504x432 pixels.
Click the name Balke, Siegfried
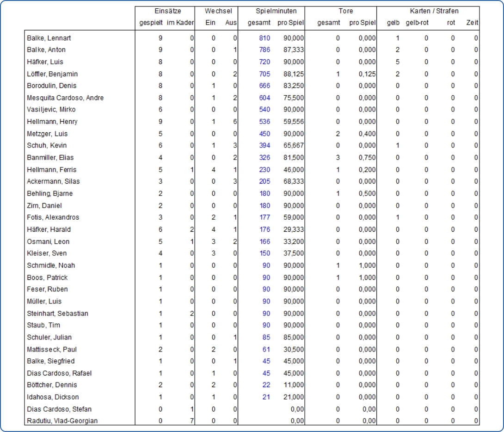click(51, 361)
